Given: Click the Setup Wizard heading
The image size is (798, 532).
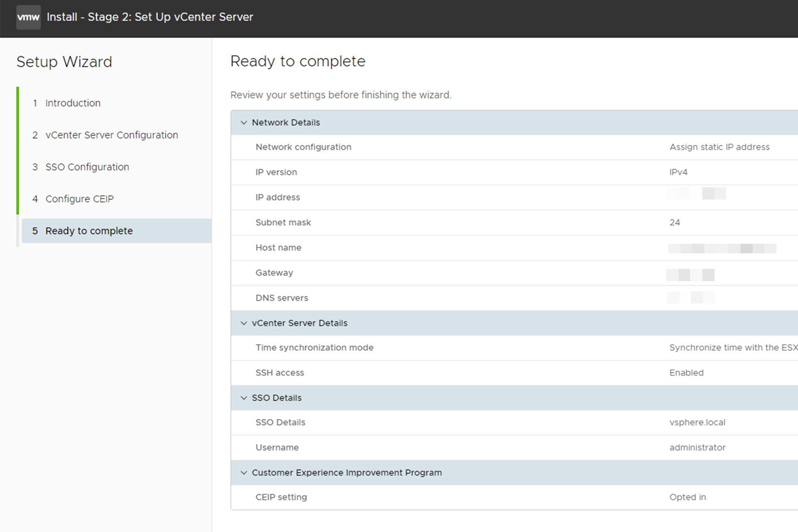Looking at the screenshot, I should 64,62.
